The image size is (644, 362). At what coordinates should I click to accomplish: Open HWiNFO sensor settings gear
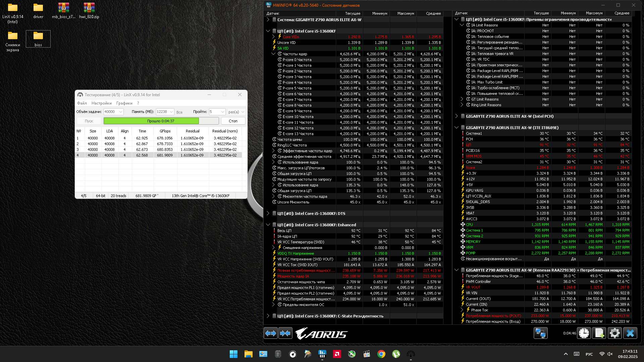click(x=614, y=333)
